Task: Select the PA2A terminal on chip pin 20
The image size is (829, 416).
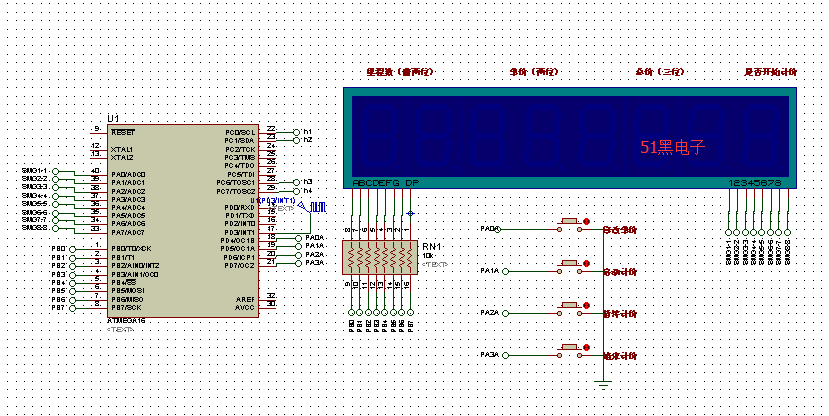Action: (x=296, y=255)
